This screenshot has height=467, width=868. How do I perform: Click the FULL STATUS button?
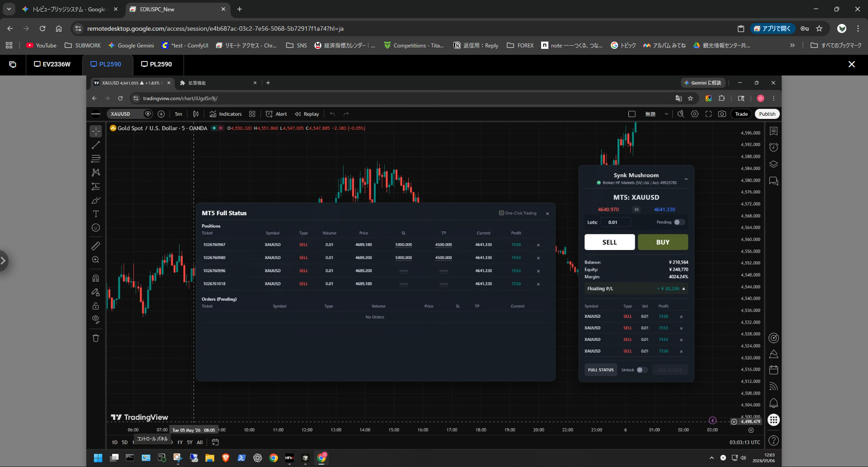[x=601, y=370]
